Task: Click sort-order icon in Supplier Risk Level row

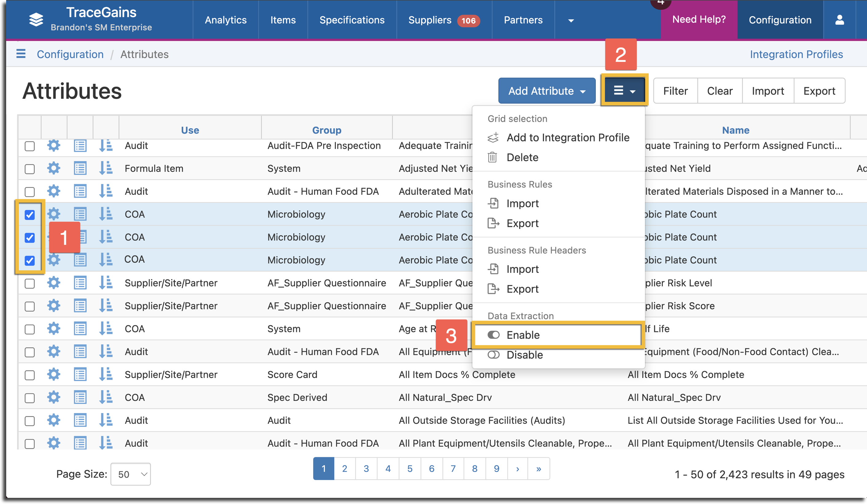Action: coord(106,283)
